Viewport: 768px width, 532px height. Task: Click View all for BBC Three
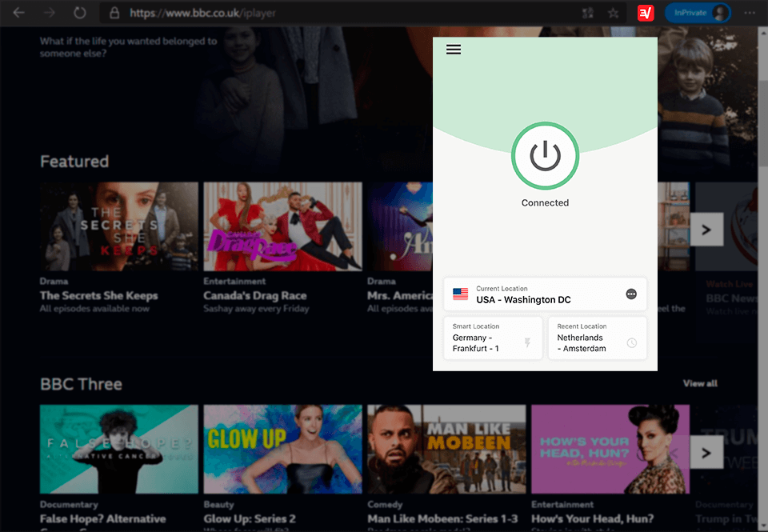point(700,383)
